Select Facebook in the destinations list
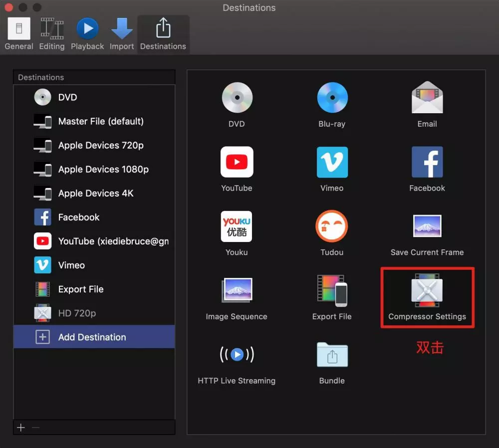Viewport: 499px width, 448px height. pos(94,218)
